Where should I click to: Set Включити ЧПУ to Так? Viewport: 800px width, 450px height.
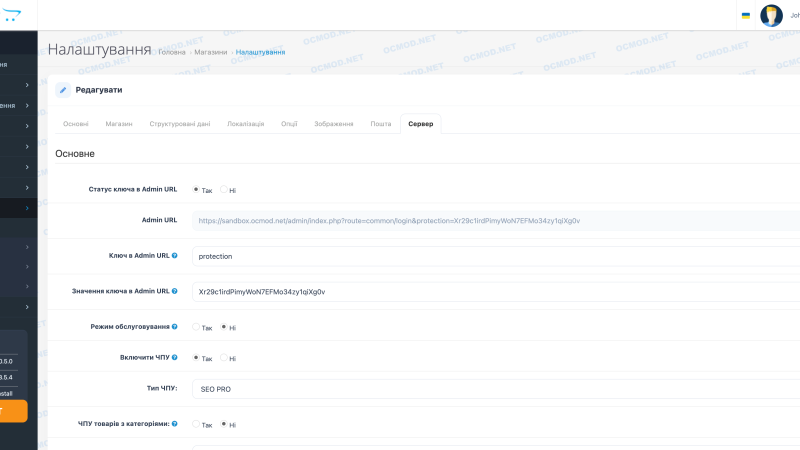pos(196,358)
